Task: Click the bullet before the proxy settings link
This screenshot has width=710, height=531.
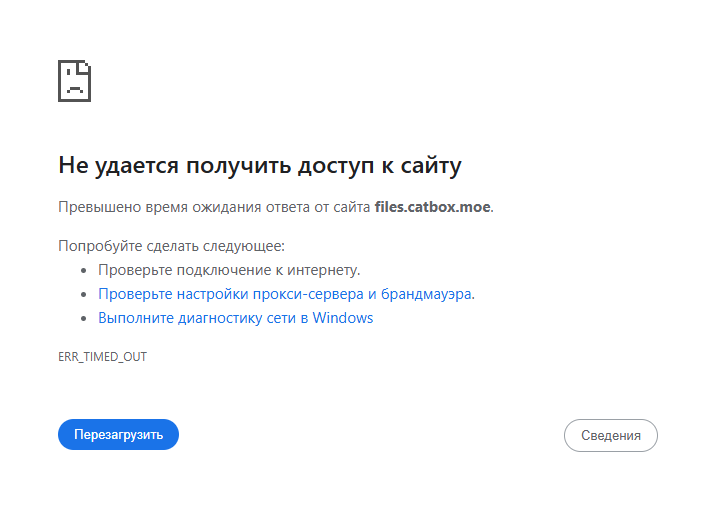Action: (x=83, y=295)
